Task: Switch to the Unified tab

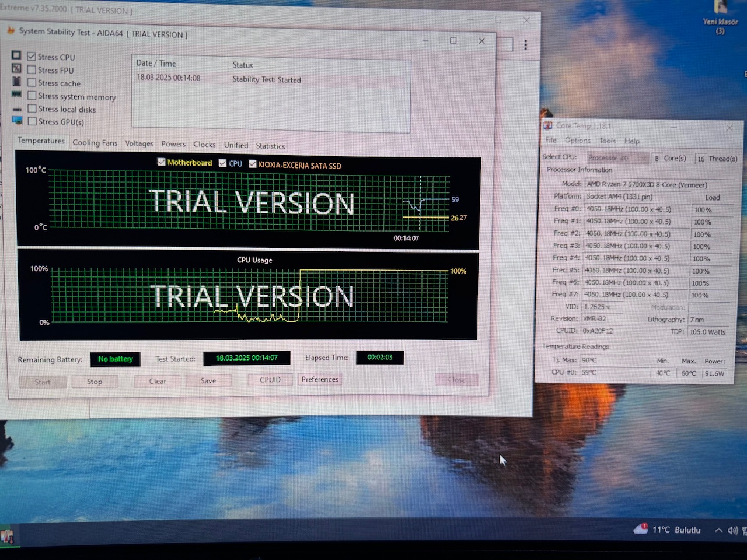Action: coord(236,145)
